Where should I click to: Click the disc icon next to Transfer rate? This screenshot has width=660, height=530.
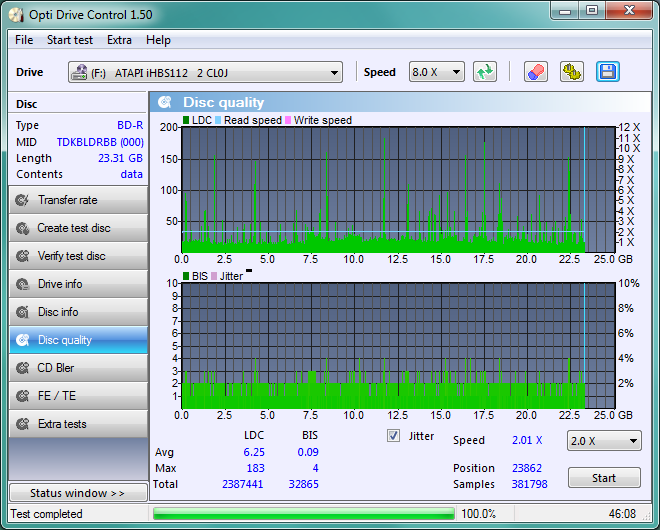click(22, 200)
